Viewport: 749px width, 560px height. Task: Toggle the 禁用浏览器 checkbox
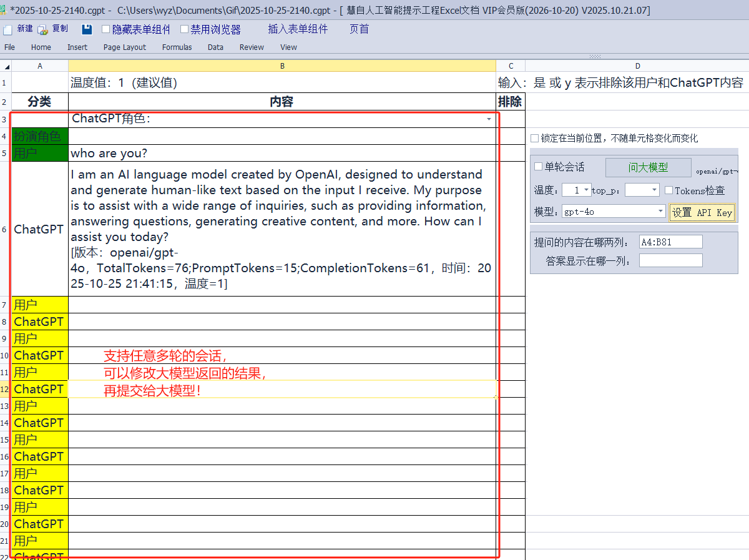(184, 29)
